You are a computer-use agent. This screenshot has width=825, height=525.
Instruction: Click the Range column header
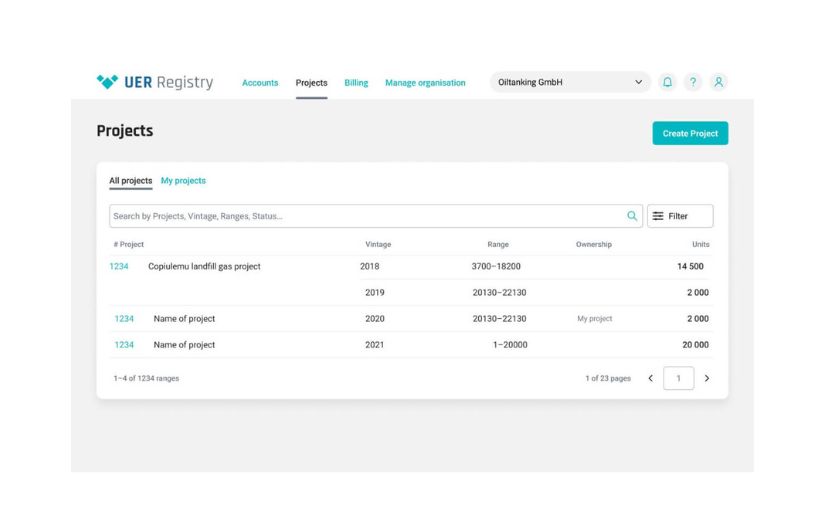[x=498, y=244]
